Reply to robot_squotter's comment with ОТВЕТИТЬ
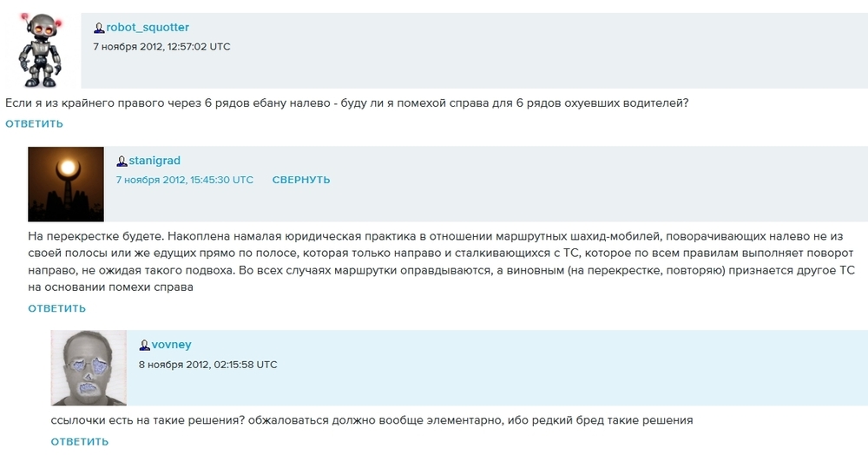The height and width of the screenshot is (455, 868). [34, 123]
